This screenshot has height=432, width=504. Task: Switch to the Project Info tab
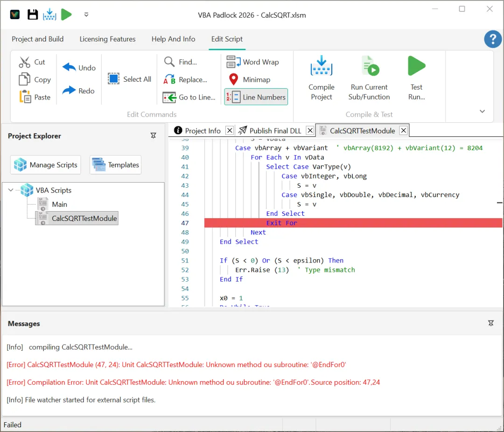click(197, 131)
